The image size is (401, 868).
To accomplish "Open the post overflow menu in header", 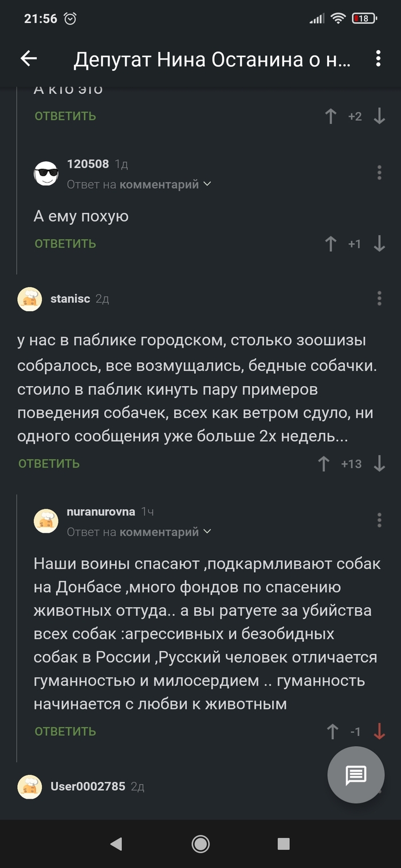I will pos(378,58).
